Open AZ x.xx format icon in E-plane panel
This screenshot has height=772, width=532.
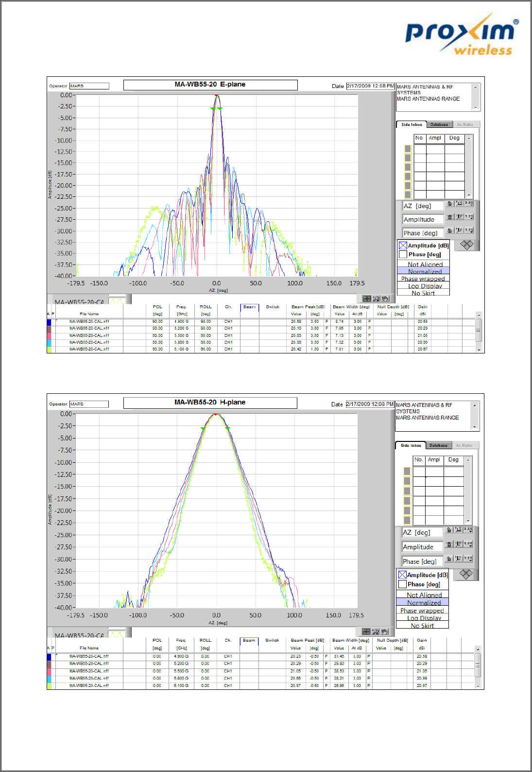pyautogui.click(x=469, y=204)
